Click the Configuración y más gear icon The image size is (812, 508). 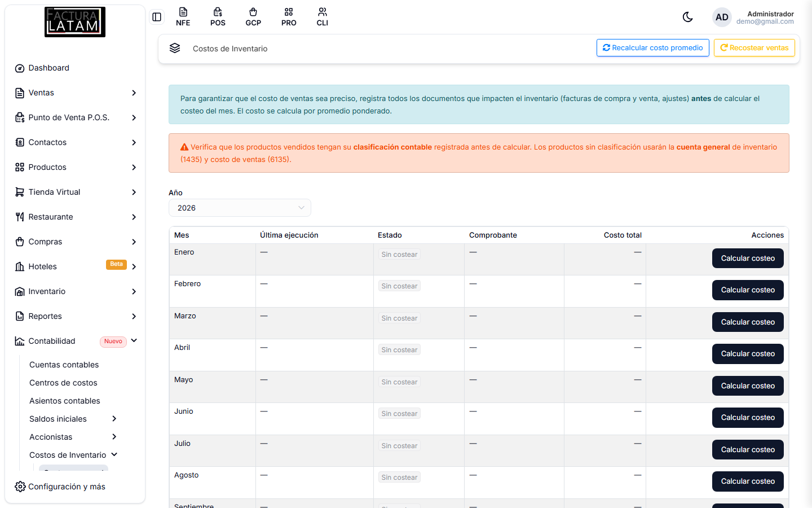pyautogui.click(x=20, y=487)
